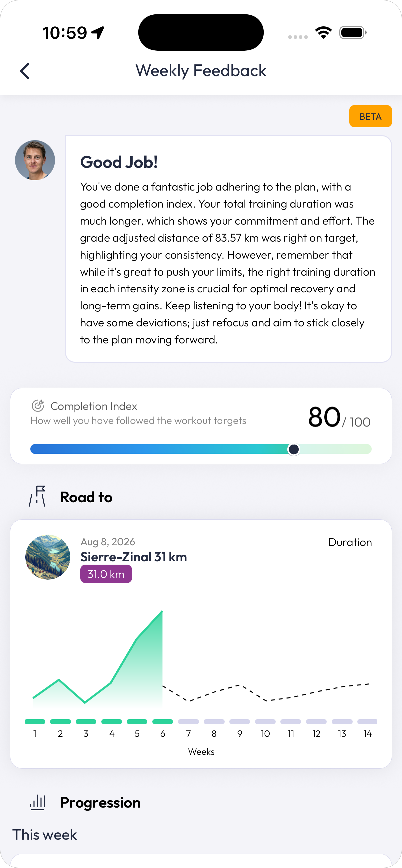This screenshot has height=868, width=402.
Task: Open the Sierre-Zinal race thumbnail
Action: tap(48, 557)
